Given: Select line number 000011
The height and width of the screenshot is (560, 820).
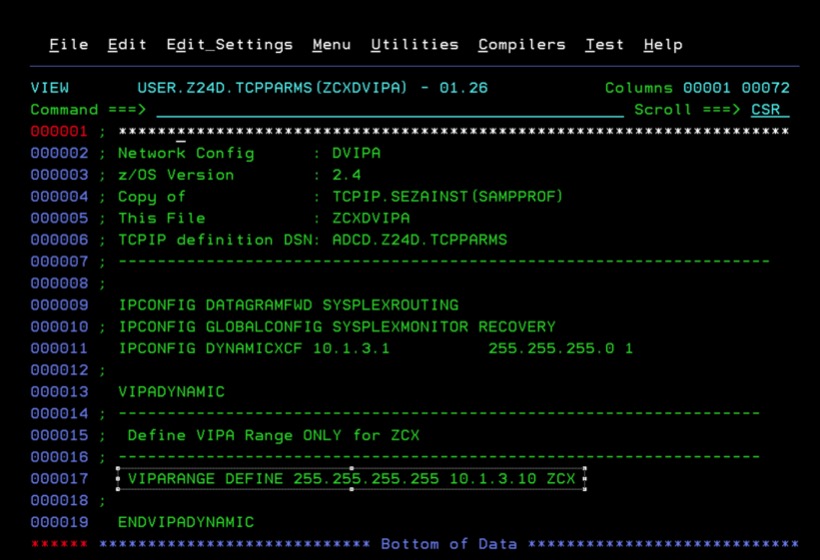Looking at the screenshot, I should pos(59,348).
